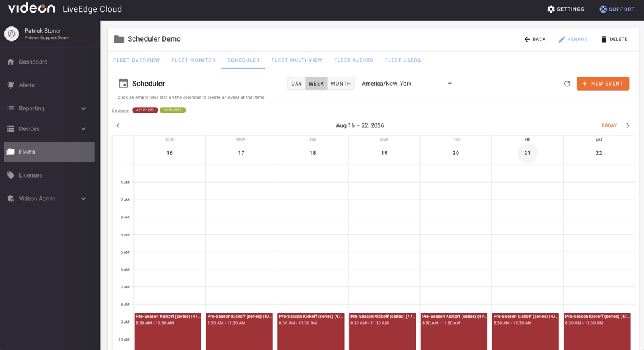
Task: Click the calendar icon beside Scheduler
Action: coord(123,83)
